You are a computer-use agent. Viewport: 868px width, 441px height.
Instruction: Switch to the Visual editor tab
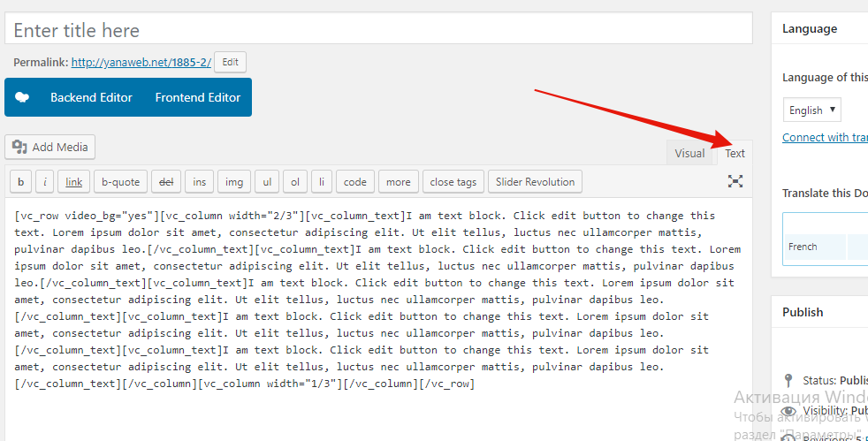click(x=689, y=153)
